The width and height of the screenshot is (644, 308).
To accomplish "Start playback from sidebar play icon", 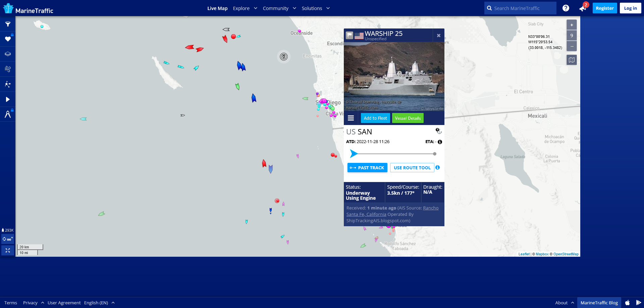I will [8, 99].
